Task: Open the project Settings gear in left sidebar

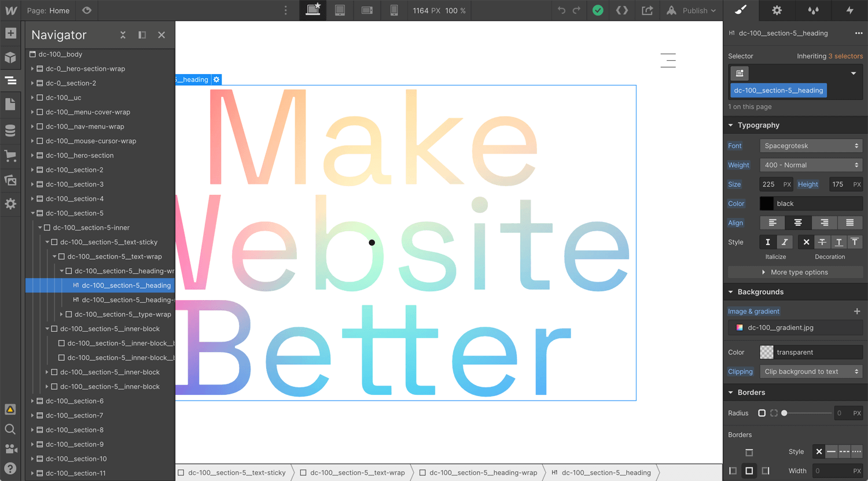Action: tap(10, 204)
